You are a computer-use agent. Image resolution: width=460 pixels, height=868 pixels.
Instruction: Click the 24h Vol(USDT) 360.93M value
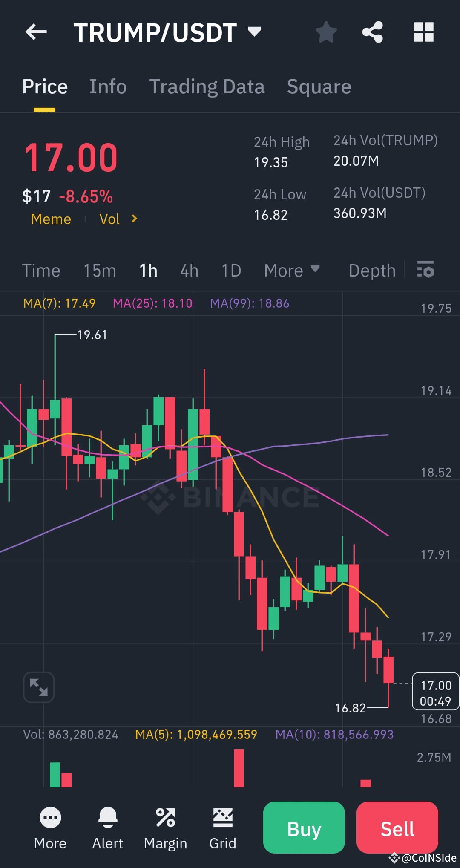click(x=360, y=213)
